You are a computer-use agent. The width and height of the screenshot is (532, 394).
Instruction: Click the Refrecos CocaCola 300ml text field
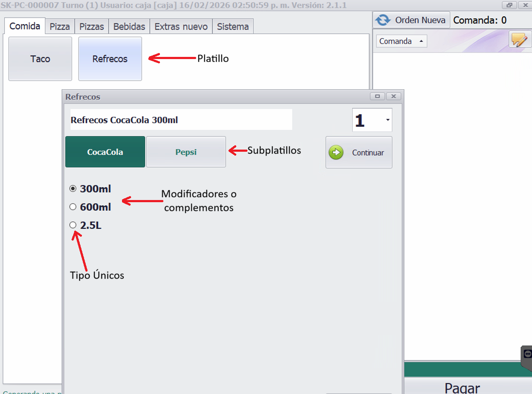(181, 120)
